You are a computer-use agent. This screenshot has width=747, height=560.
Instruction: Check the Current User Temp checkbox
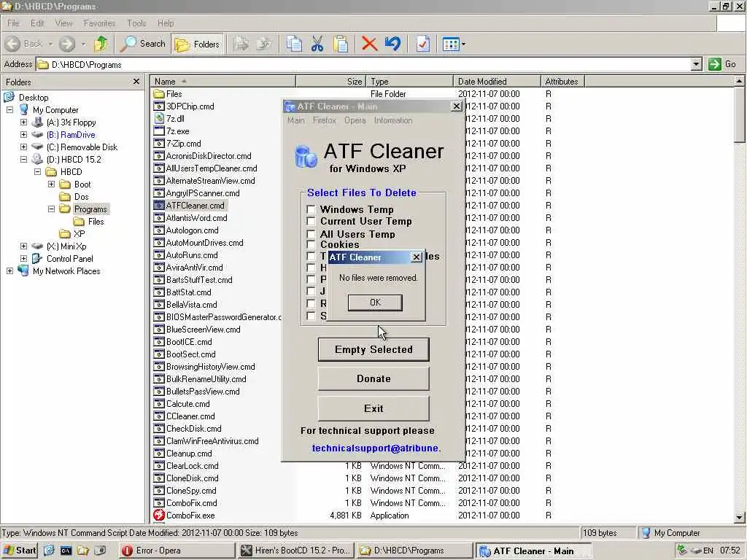pyautogui.click(x=311, y=221)
